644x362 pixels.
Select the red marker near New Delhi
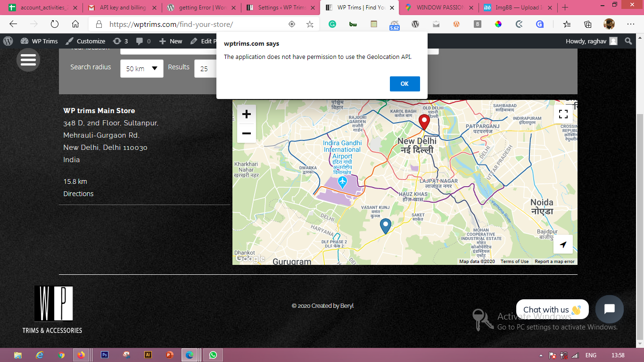click(x=424, y=122)
